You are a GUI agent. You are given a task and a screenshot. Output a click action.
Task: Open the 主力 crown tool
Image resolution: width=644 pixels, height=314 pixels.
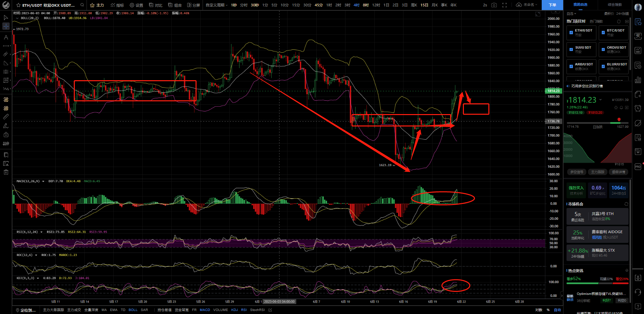click(97, 5)
